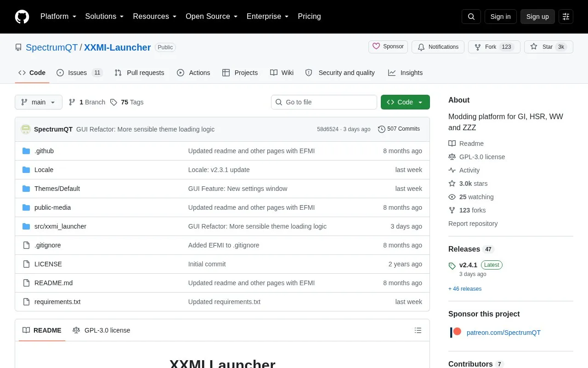588x368 pixels.
Task: Click the Go to file search field
Action: (324, 102)
